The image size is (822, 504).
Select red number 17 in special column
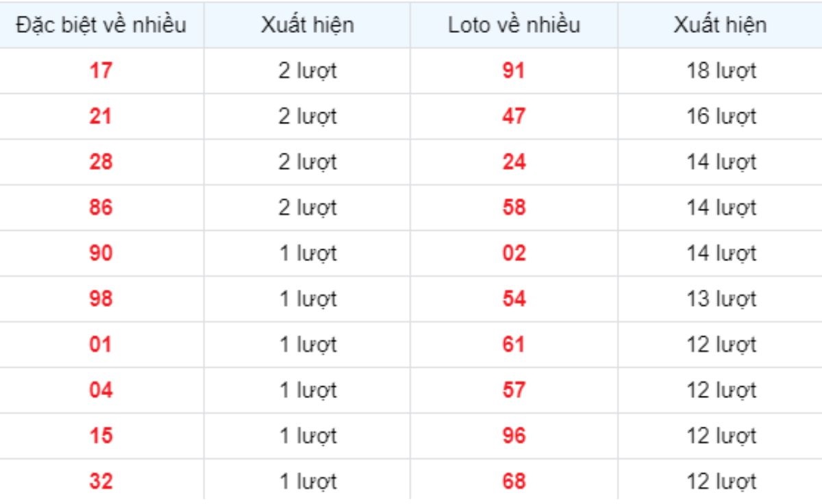[101, 71]
